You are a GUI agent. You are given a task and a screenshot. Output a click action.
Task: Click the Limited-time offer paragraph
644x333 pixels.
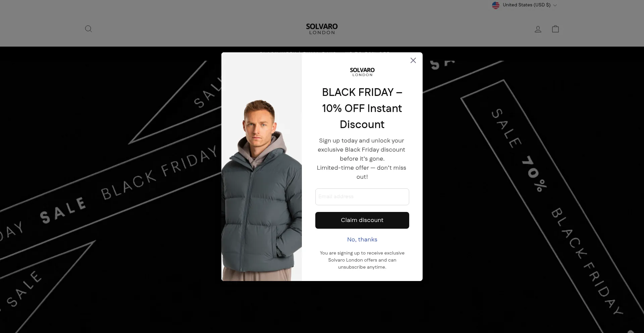[362, 172]
